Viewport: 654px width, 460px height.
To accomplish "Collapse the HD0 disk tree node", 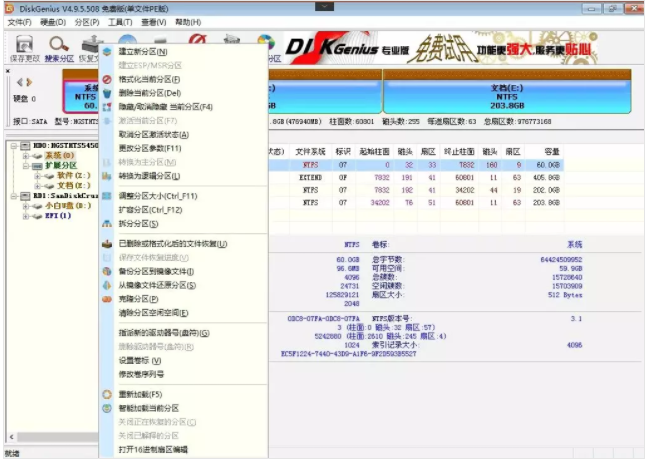I will 14,146.
